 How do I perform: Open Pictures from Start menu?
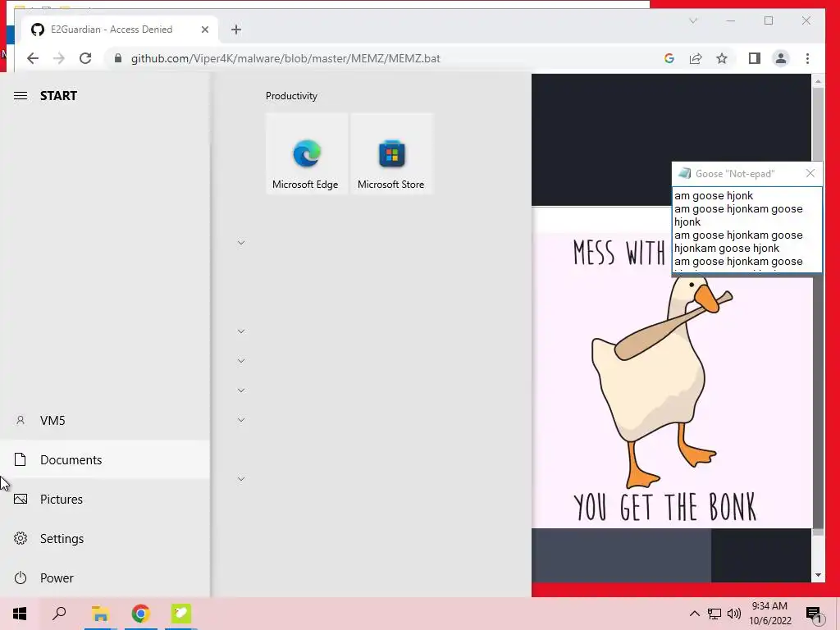pyautogui.click(x=105, y=500)
